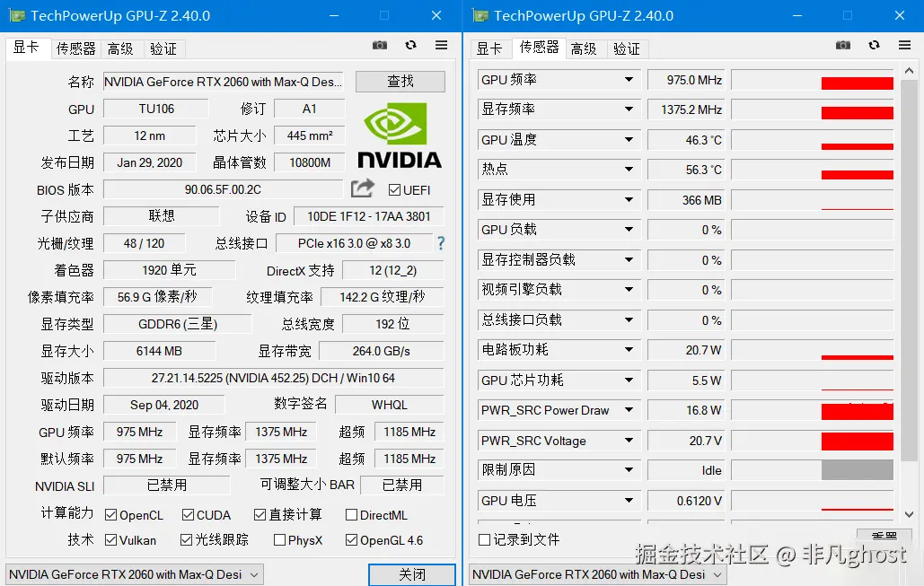Click screenshot camera icon in left window
The image size is (924, 586).
click(380, 46)
